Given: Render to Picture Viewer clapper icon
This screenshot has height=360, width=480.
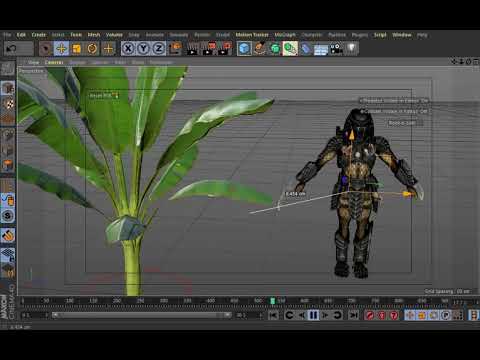Looking at the screenshot, I should click(208, 49).
